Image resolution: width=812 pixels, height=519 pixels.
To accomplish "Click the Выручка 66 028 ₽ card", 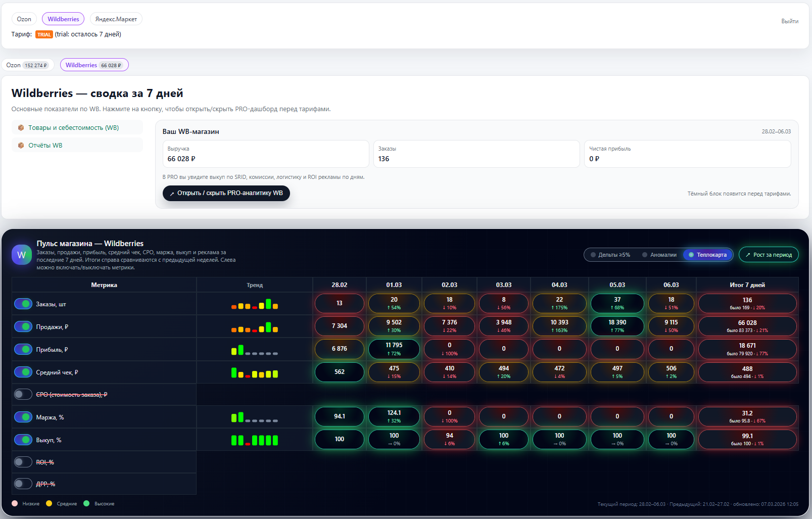I will [x=266, y=154].
